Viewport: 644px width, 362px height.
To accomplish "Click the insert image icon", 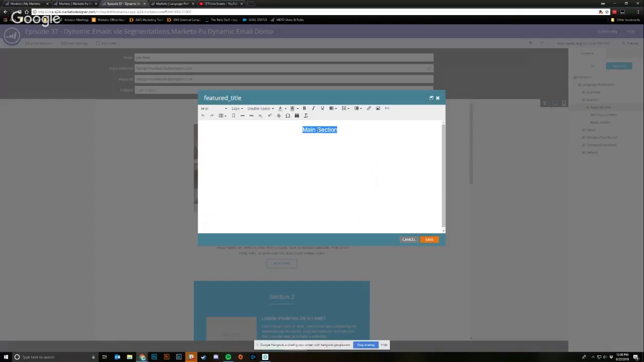I will tap(378, 108).
